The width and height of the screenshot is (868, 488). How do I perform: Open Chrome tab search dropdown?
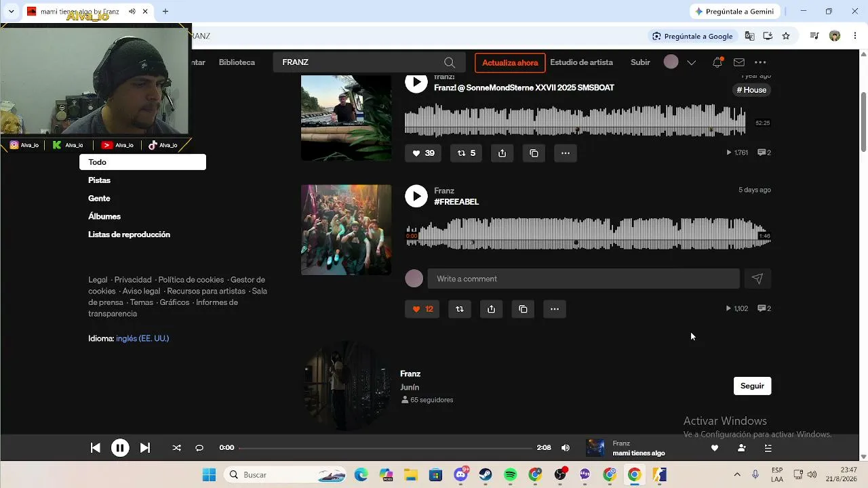click(11, 12)
